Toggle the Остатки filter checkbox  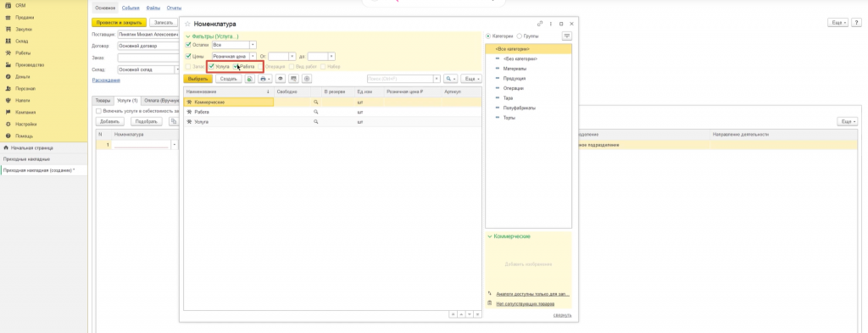coord(189,45)
